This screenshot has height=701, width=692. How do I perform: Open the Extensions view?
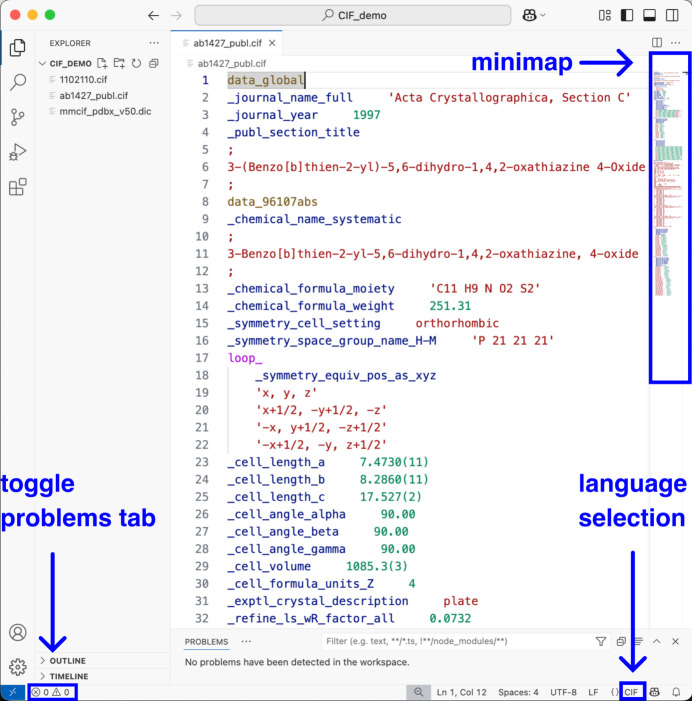click(17, 187)
